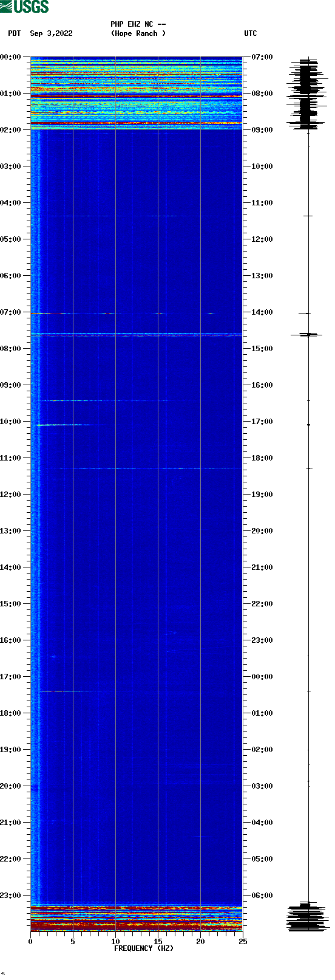The height and width of the screenshot is (980, 335).
Task: Click the 18:00 UTC label on right axis
Action: (x=262, y=458)
